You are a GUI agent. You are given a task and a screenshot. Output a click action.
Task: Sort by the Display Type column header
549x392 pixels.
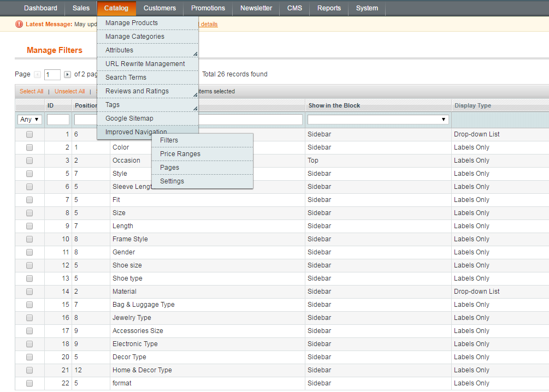[473, 105]
